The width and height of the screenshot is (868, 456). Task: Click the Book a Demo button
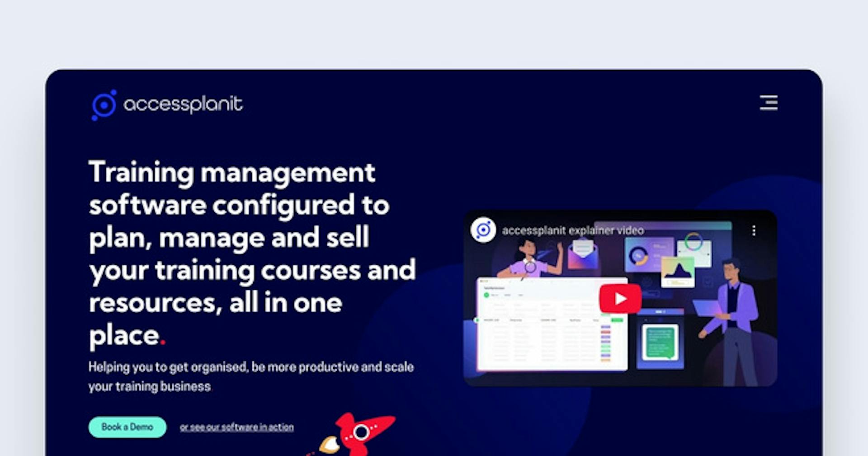pyautogui.click(x=127, y=427)
